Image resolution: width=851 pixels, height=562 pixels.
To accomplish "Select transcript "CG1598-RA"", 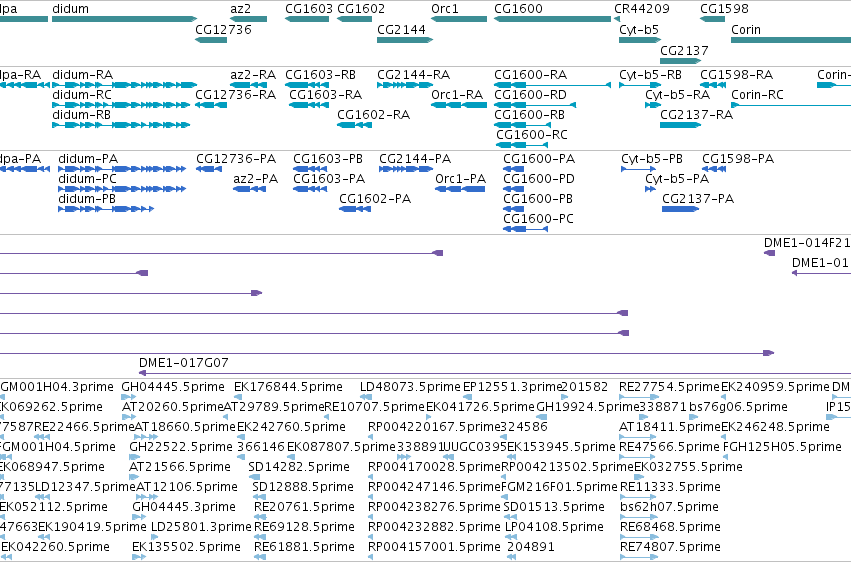I will coord(713,85).
